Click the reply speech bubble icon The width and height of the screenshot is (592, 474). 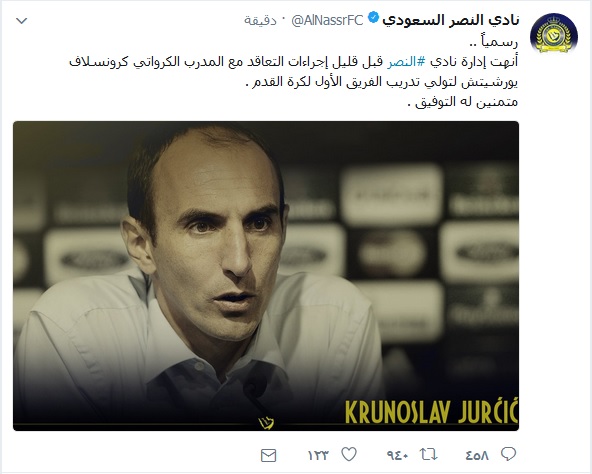508,454
